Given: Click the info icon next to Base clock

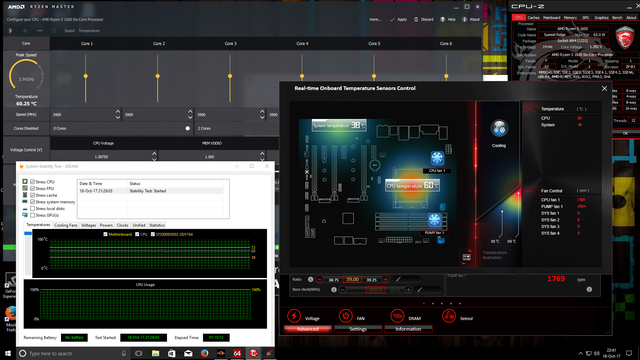Looking at the screenshot, I should point(334,290).
